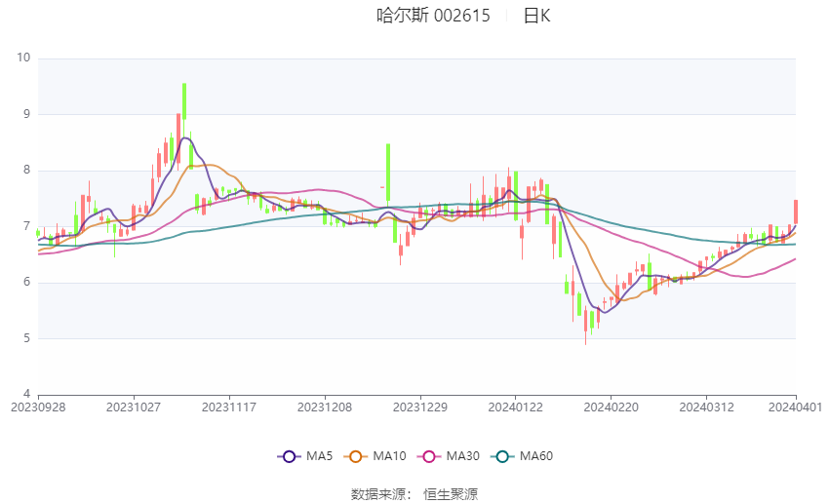829x504 pixels.
Task: Click the y-axis value 9
Action: pyautogui.click(x=27, y=114)
